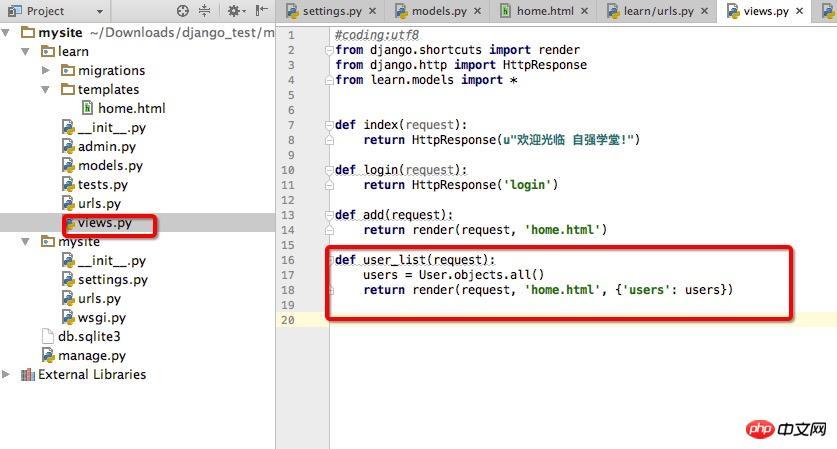Select views.py in project tree
Screen dimensions: 837x449
(105, 223)
